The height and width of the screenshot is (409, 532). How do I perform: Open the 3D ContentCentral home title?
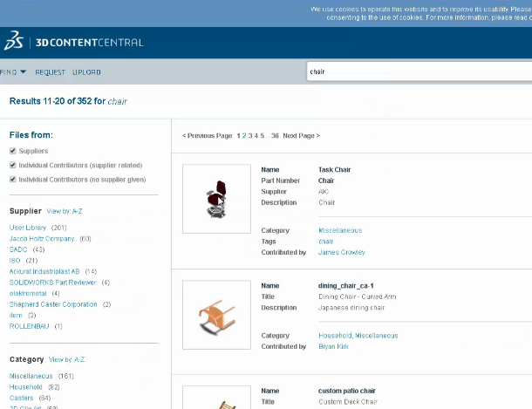pyautogui.click(x=90, y=43)
